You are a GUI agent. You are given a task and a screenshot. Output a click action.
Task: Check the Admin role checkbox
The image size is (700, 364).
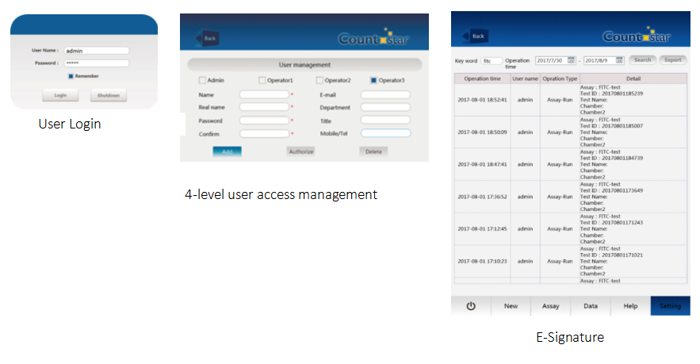[202, 80]
